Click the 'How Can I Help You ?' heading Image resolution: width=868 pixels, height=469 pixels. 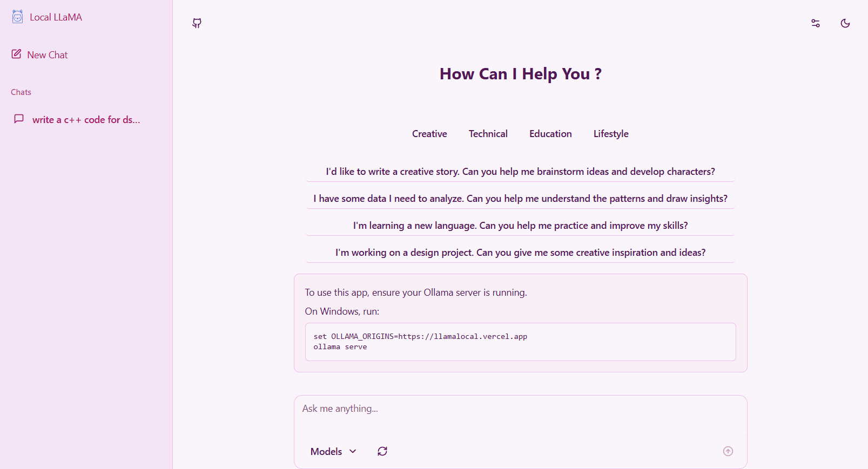click(521, 74)
